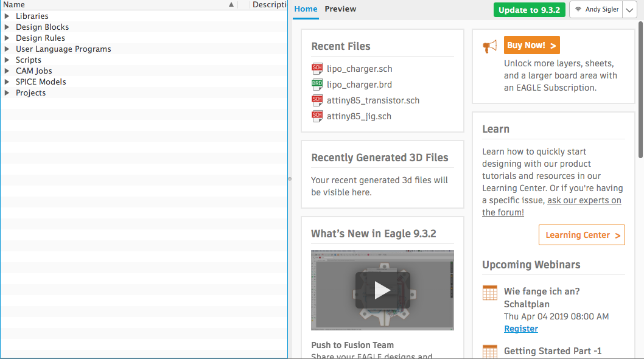Click the attiny85_jig.sch schematic icon
644x359 pixels.
[317, 116]
